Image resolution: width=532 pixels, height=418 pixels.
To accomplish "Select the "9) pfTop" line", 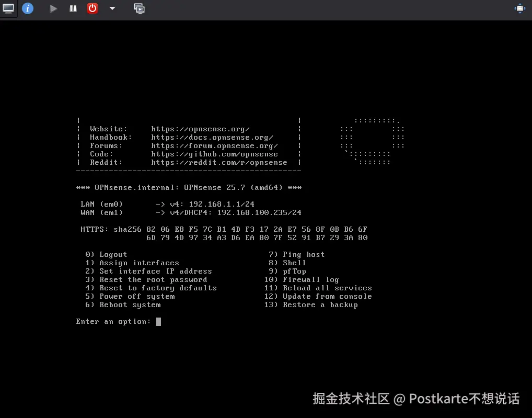I will pos(288,271).
